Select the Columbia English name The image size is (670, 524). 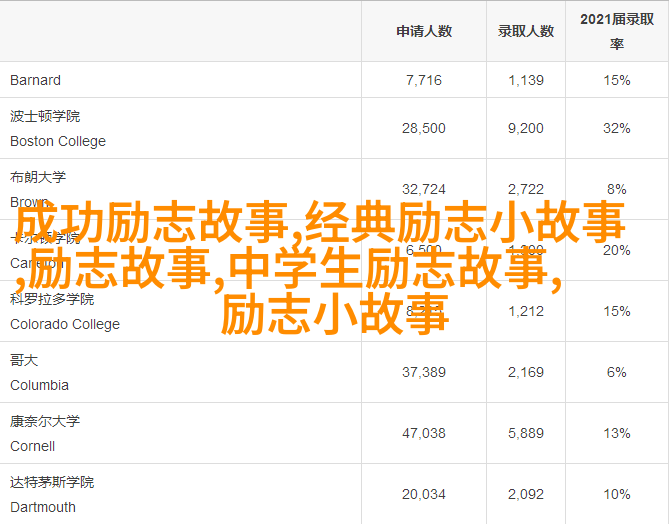pos(39,385)
